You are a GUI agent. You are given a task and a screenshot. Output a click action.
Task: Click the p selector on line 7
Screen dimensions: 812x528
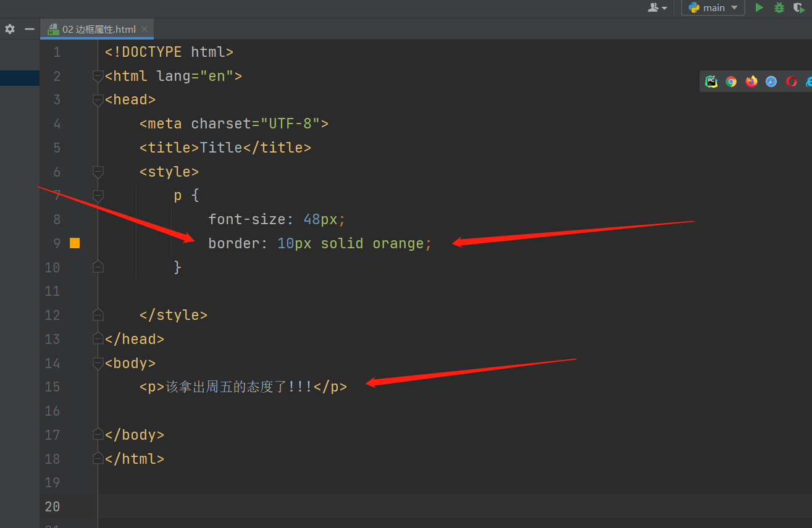coord(178,196)
